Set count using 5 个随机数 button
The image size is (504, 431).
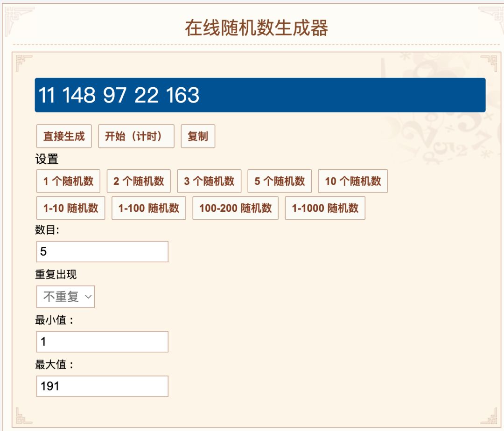pyautogui.click(x=280, y=181)
